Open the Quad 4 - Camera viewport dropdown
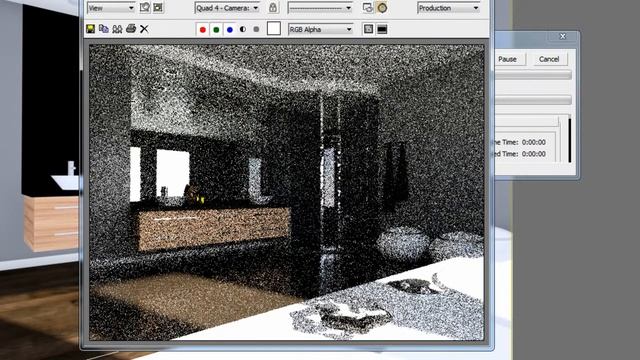 coord(227,8)
